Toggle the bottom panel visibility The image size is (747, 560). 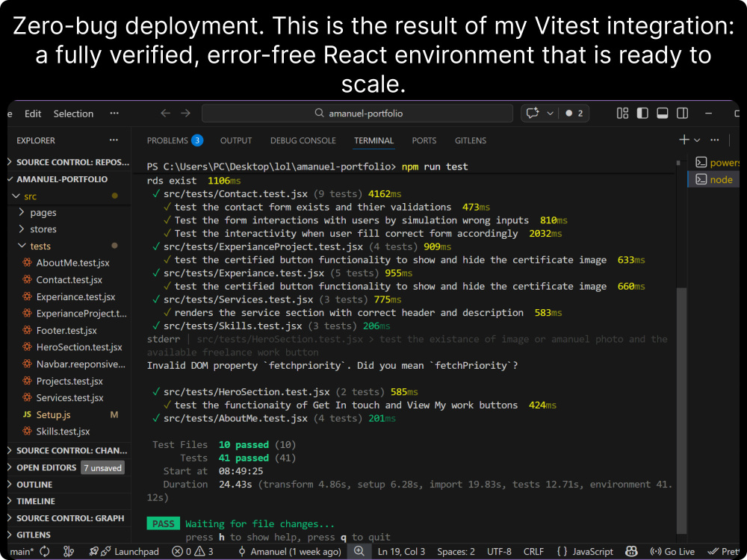pyautogui.click(x=662, y=113)
